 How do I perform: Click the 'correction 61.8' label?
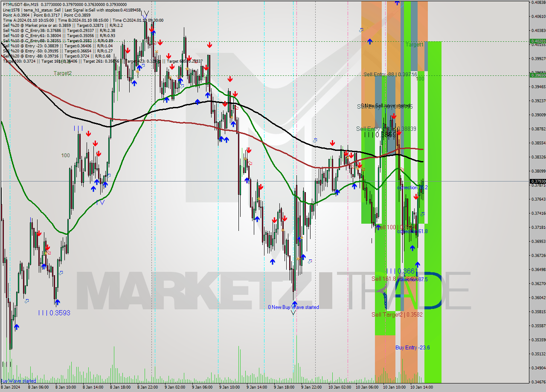pos(412,231)
